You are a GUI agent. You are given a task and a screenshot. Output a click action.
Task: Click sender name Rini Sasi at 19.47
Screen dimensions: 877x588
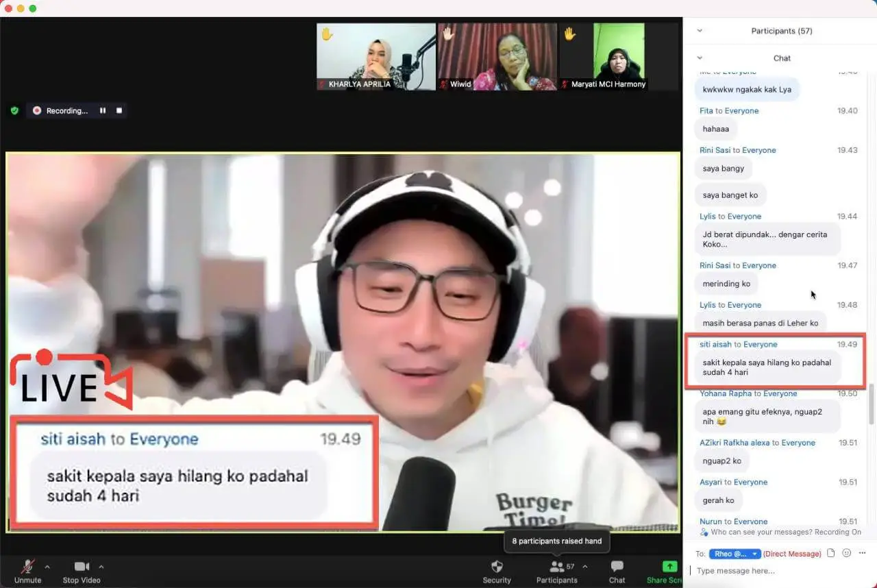point(715,265)
